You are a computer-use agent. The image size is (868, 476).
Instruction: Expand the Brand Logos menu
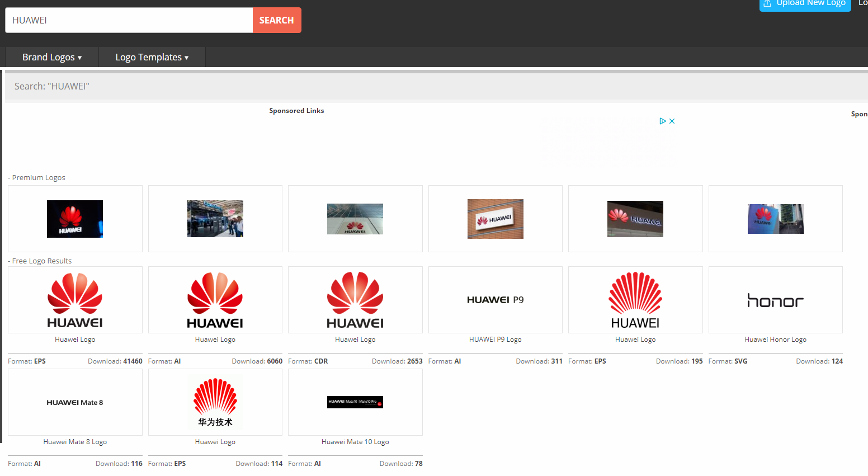click(x=52, y=57)
